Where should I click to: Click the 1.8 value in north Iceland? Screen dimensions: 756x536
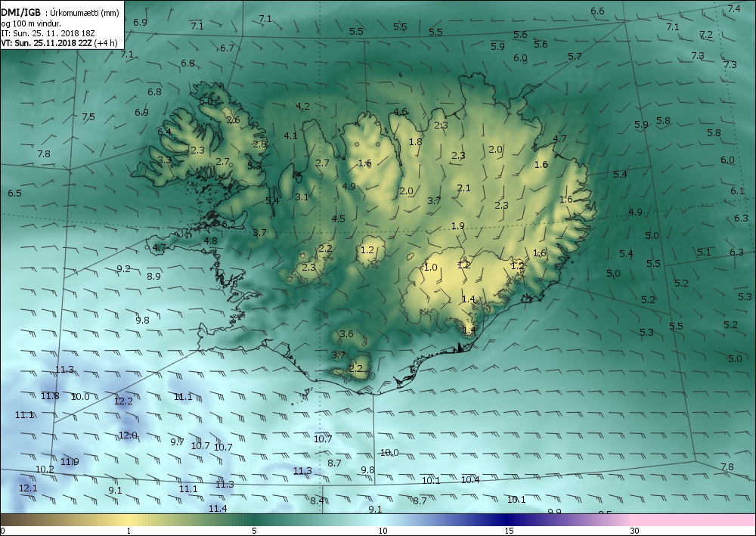(x=415, y=141)
